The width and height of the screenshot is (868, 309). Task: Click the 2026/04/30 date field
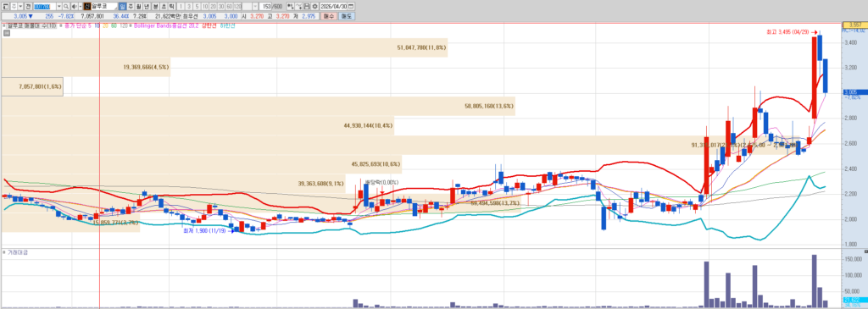click(x=333, y=6)
